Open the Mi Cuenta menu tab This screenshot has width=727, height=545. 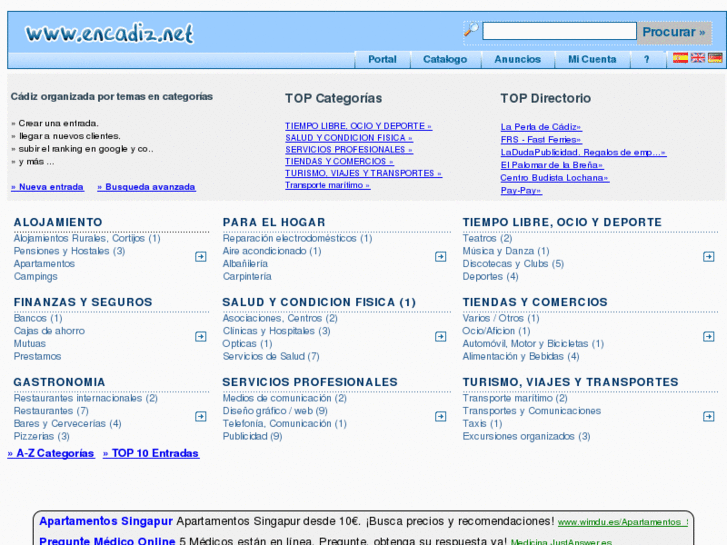coord(592,59)
